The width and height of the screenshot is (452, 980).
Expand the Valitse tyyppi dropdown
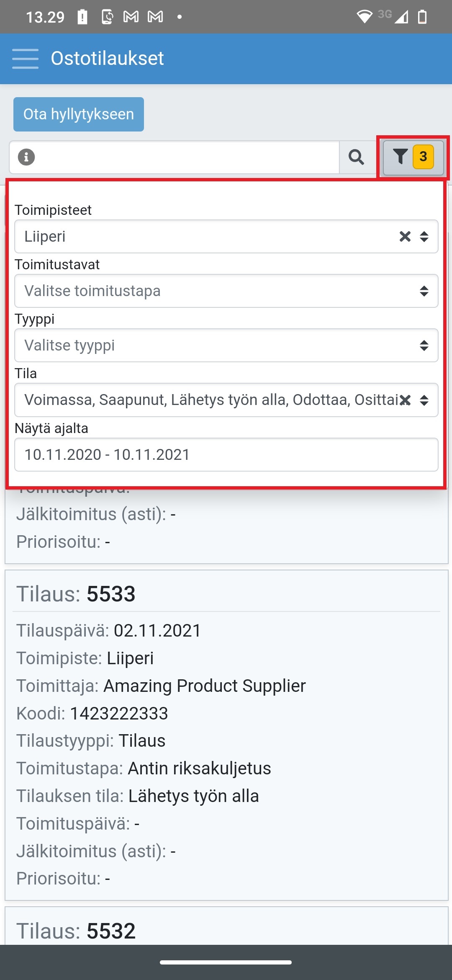click(x=226, y=346)
